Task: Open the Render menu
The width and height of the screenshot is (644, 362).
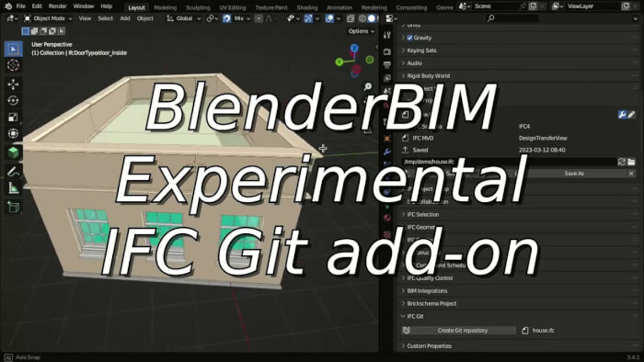Action: (x=57, y=6)
